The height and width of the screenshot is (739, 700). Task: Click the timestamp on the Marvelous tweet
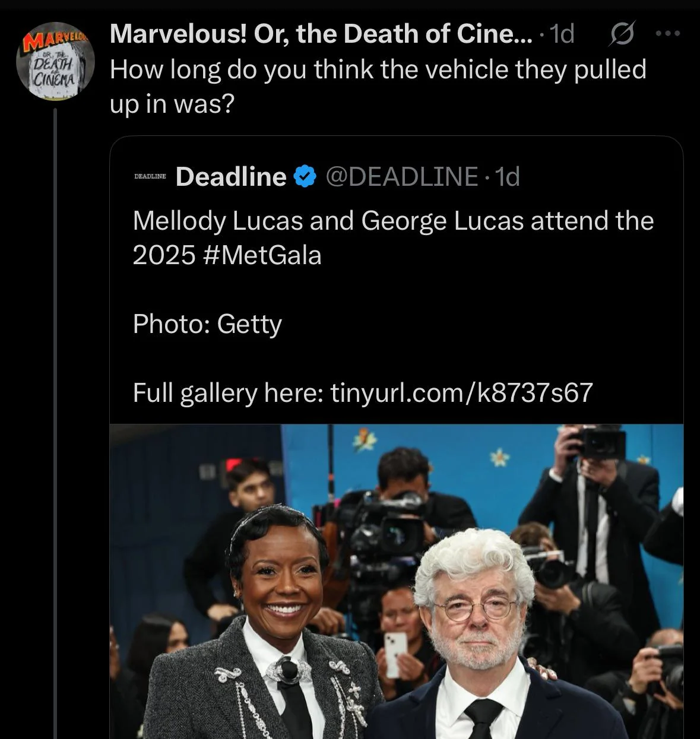tap(560, 34)
